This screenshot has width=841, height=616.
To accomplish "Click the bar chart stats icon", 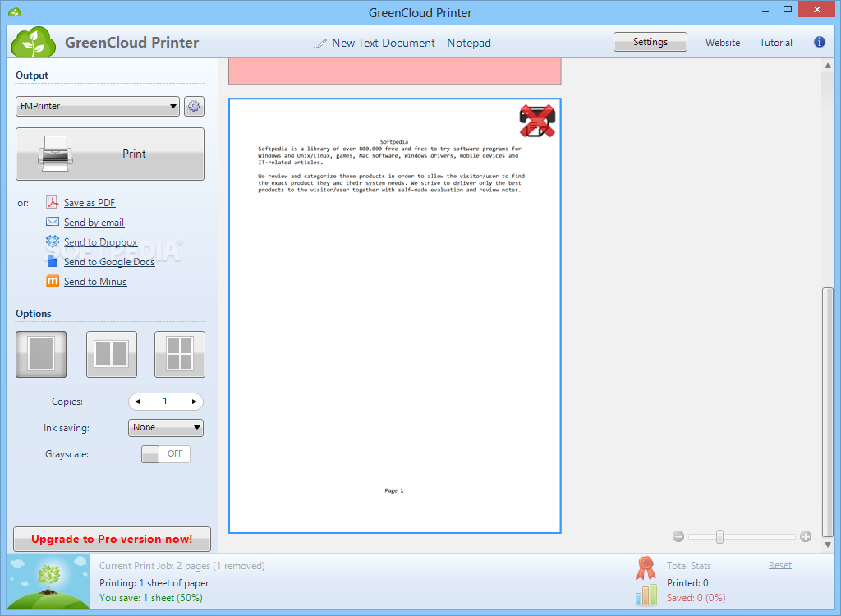I will (646, 595).
